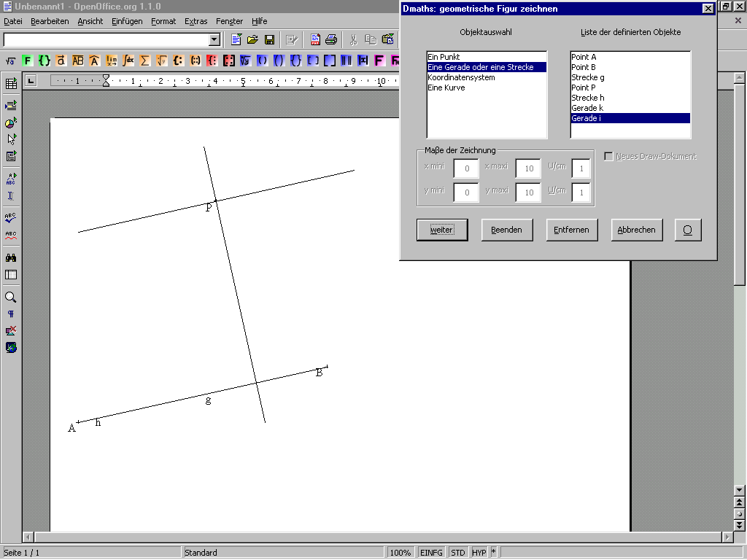Image resolution: width=747 pixels, height=560 pixels.
Task: Enable the Neues Draw-Dokument checkbox
Action: [608, 156]
